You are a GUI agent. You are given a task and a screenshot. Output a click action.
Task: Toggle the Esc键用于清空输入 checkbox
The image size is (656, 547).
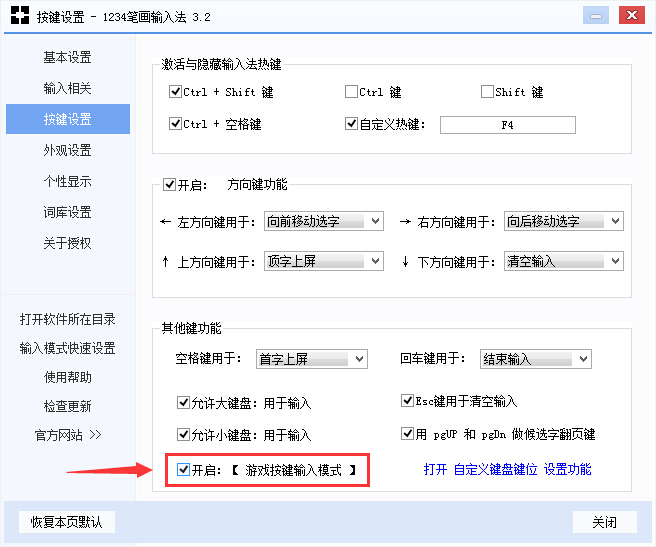tap(407, 401)
